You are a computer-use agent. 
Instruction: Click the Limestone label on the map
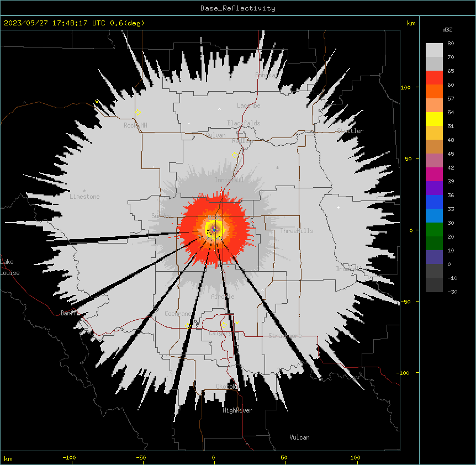coord(84,197)
